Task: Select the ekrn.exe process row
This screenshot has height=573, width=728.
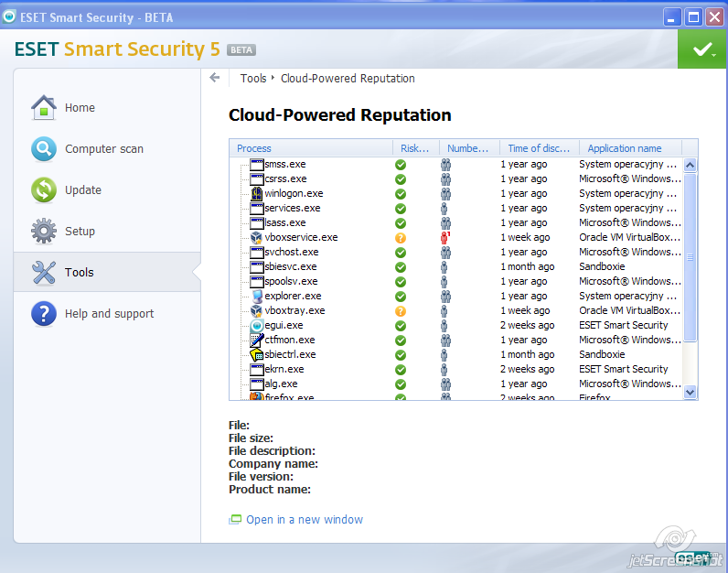Action: tap(456, 369)
